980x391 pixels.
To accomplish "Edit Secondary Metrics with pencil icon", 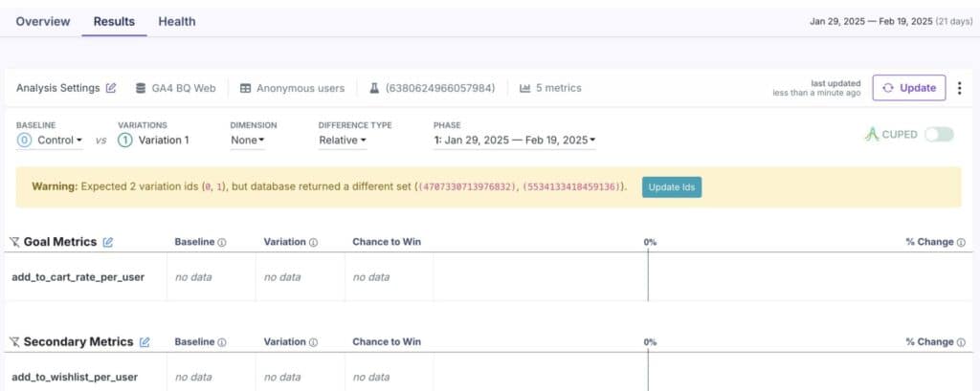I will (145, 341).
